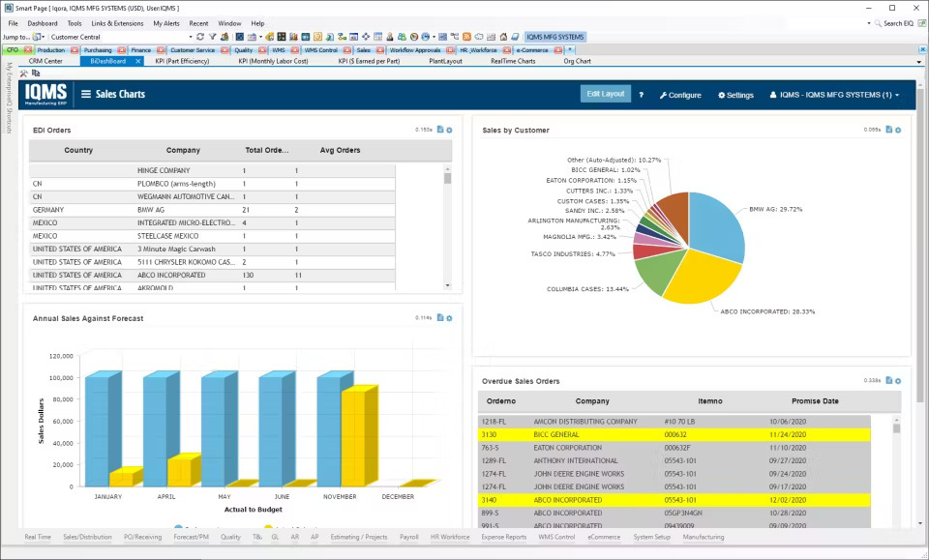Click the export icon on Annual Sales Against Forecast
Screen dimensions: 929x560
coord(439,318)
